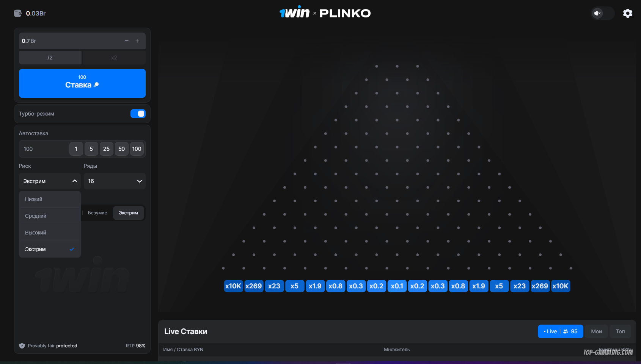Click the Provably fair shield icon
This screenshot has height=364, width=641.
pyautogui.click(x=22, y=346)
